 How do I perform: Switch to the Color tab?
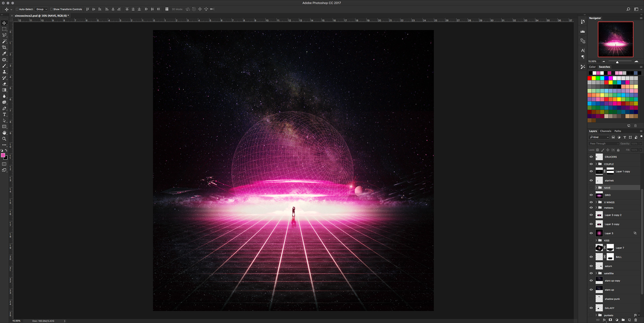(x=592, y=67)
